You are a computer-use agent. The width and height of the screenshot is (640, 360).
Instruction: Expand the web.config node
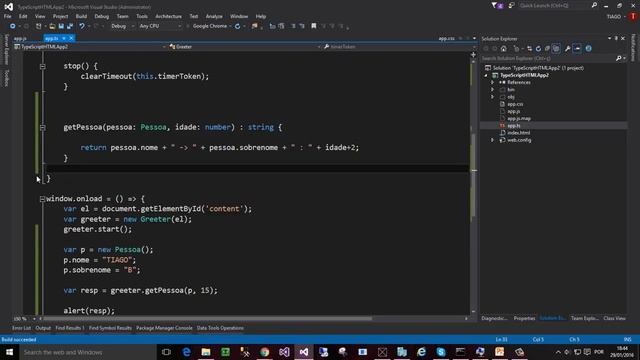pyautogui.click(x=493, y=140)
